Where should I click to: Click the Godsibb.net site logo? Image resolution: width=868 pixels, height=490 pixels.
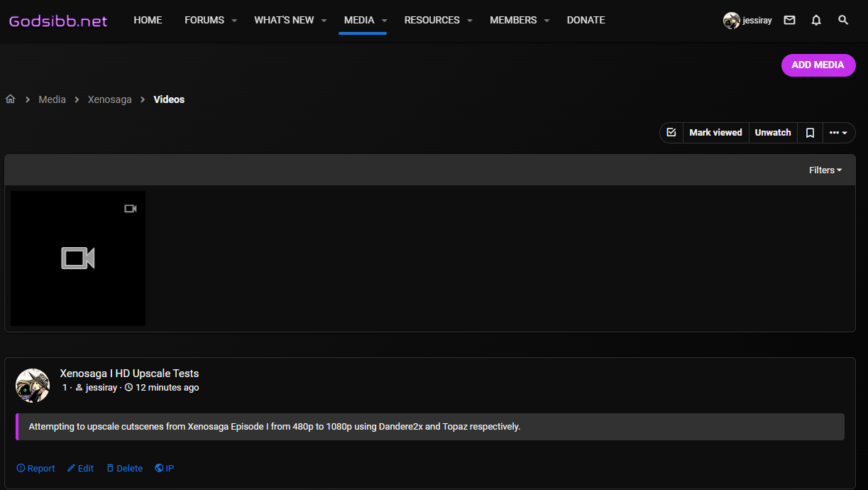click(x=58, y=21)
